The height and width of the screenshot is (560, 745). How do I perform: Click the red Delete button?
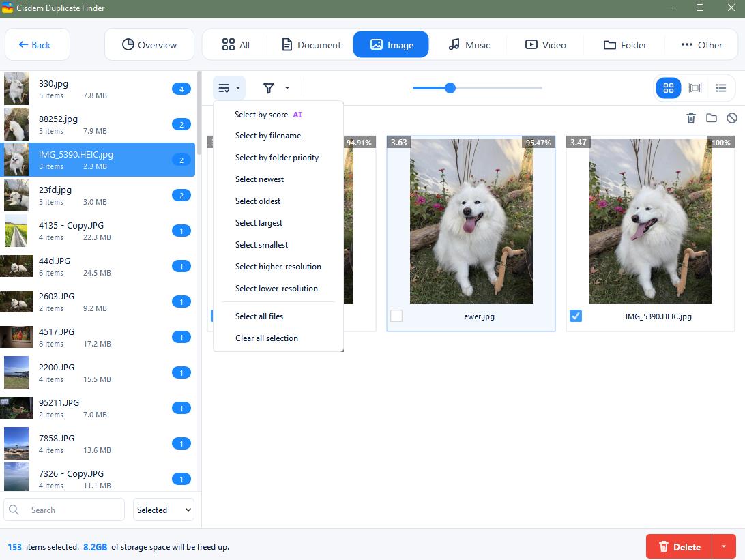[x=679, y=547]
